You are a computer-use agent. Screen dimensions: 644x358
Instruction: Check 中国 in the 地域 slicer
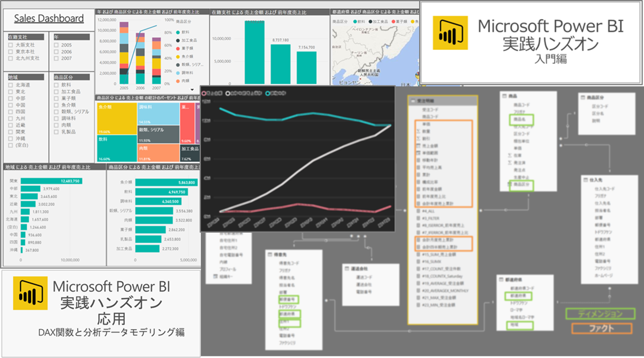(x=10, y=105)
